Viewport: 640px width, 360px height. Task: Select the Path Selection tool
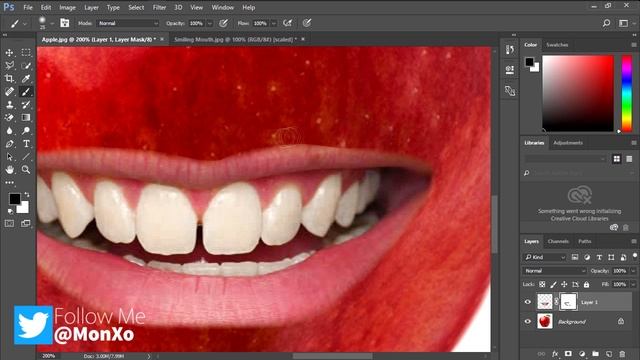(x=9, y=157)
